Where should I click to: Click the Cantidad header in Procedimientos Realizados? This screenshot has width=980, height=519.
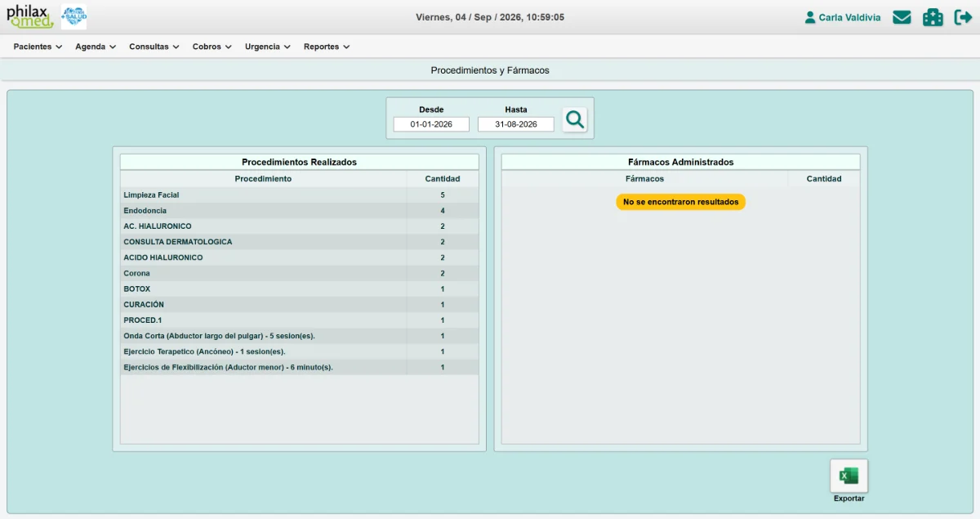[x=443, y=179]
